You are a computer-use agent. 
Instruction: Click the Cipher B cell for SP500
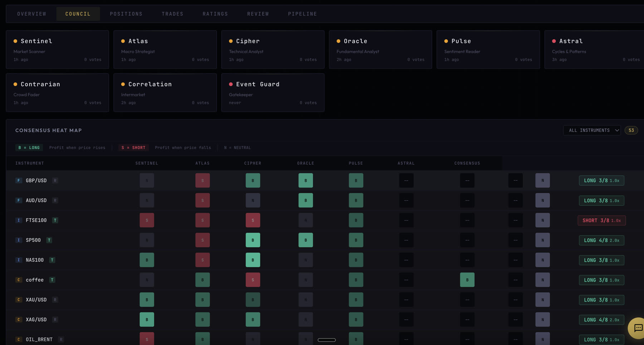tap(253, 240)
